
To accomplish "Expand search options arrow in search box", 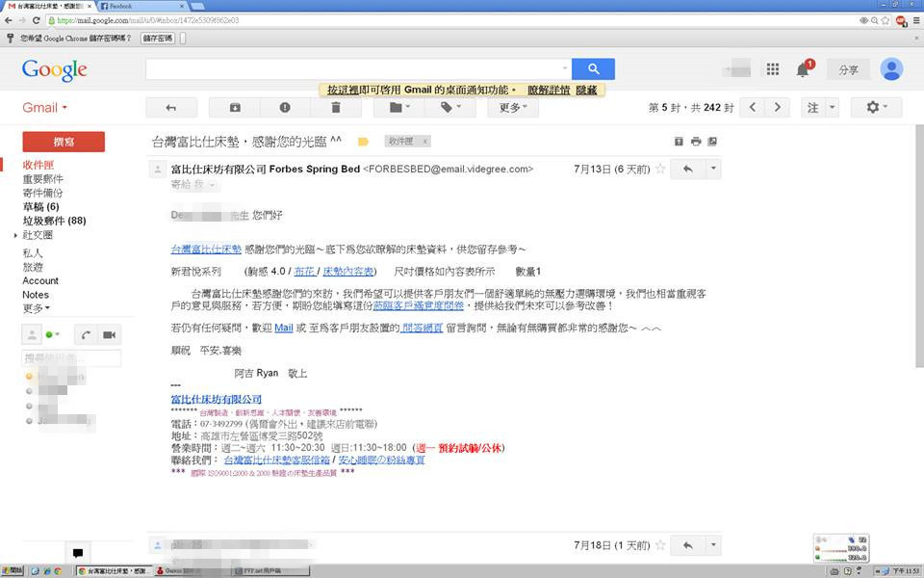I will (x=565, y=68).
